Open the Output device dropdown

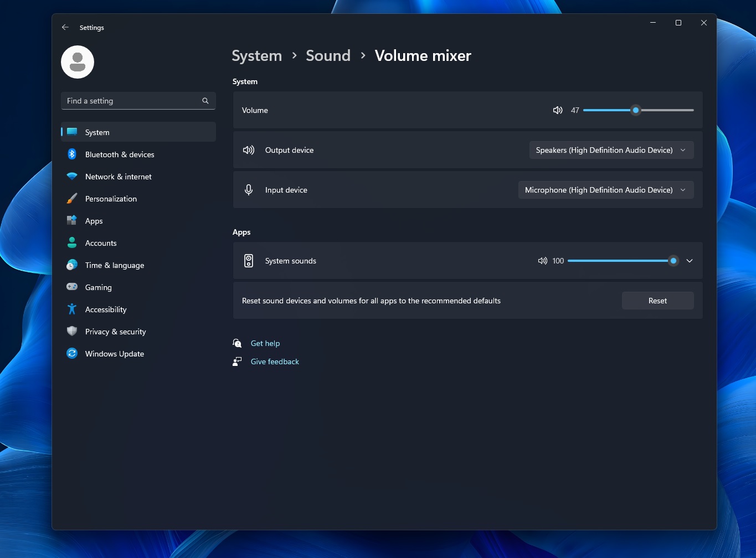pyautogui.click(x=611, y=149)
